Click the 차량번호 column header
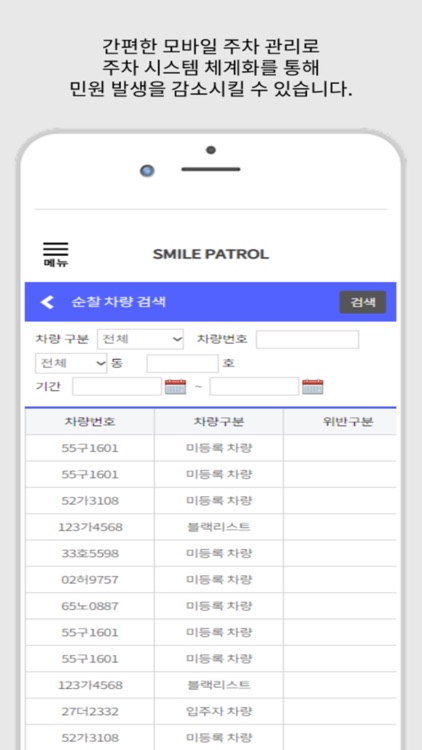 click(90, 422)
